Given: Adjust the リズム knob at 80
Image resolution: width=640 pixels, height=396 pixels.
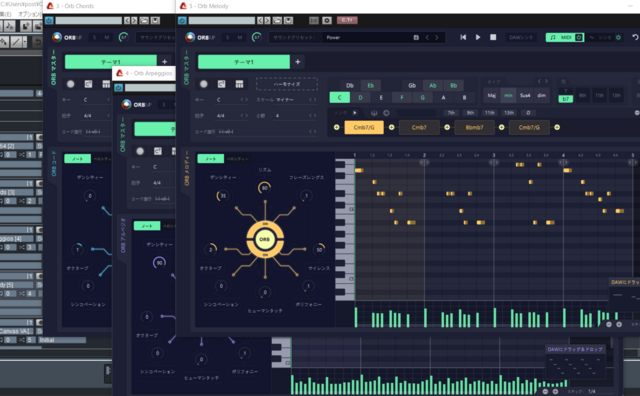Looking at the screenshot, I should click(264, 188).
